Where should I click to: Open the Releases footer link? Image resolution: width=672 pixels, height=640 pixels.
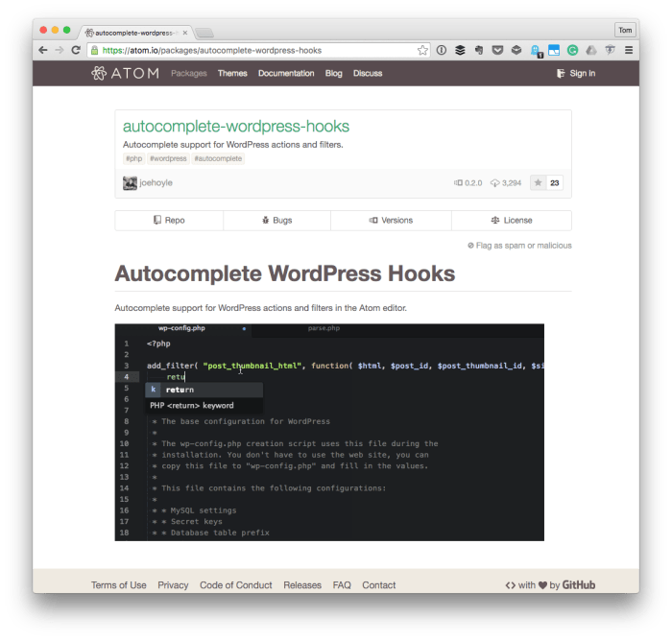point(302,585)
